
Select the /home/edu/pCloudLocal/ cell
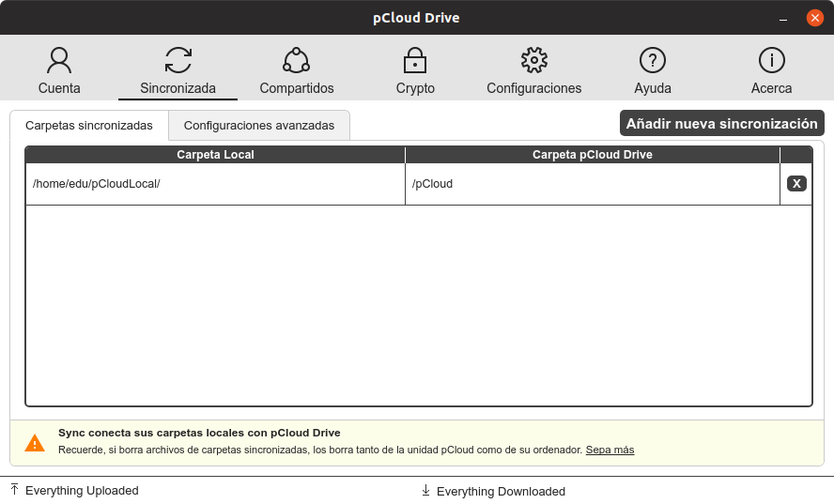pyautogui.click(x=215, y=184)
